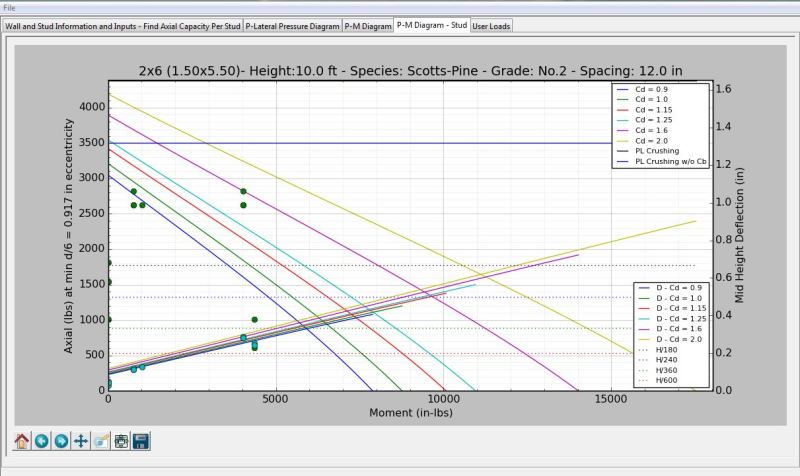This screenshot has height=476, width=800.
Task: Save the figure with disk icon
Action: click(x=141, y=441)
